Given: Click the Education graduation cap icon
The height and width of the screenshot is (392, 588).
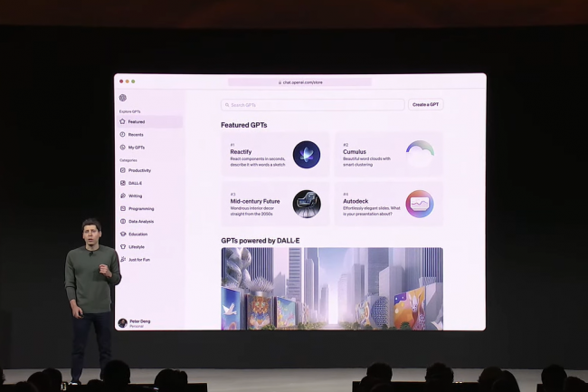Looking at the screenshot, I should 123,234.
